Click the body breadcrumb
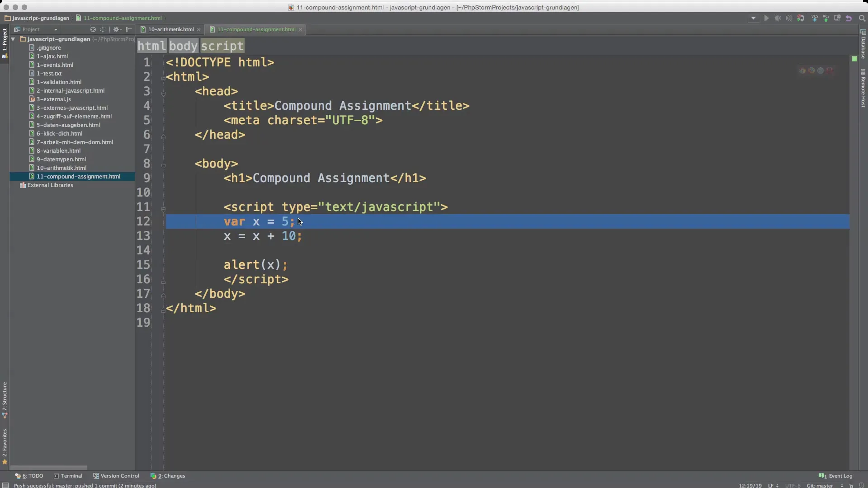Image resolution: width=868 pixels, height=488 pixels. coord(184,46)
